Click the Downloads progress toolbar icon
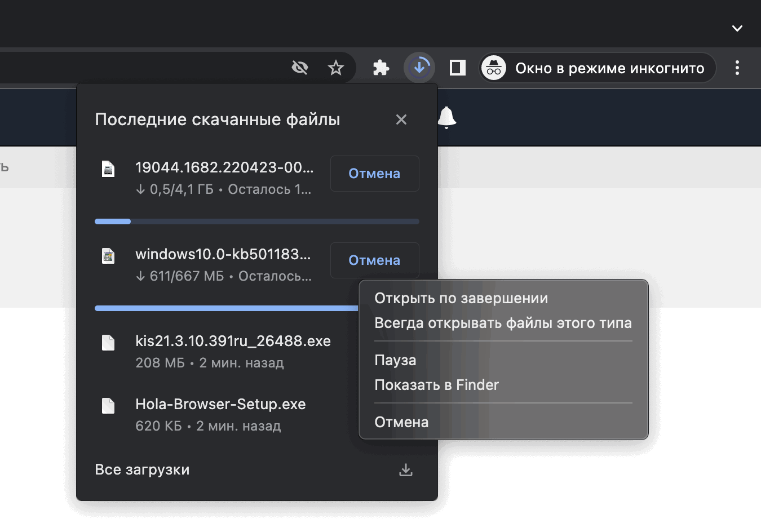The width and height of the screenshot is (761, 532). point(419,68)
